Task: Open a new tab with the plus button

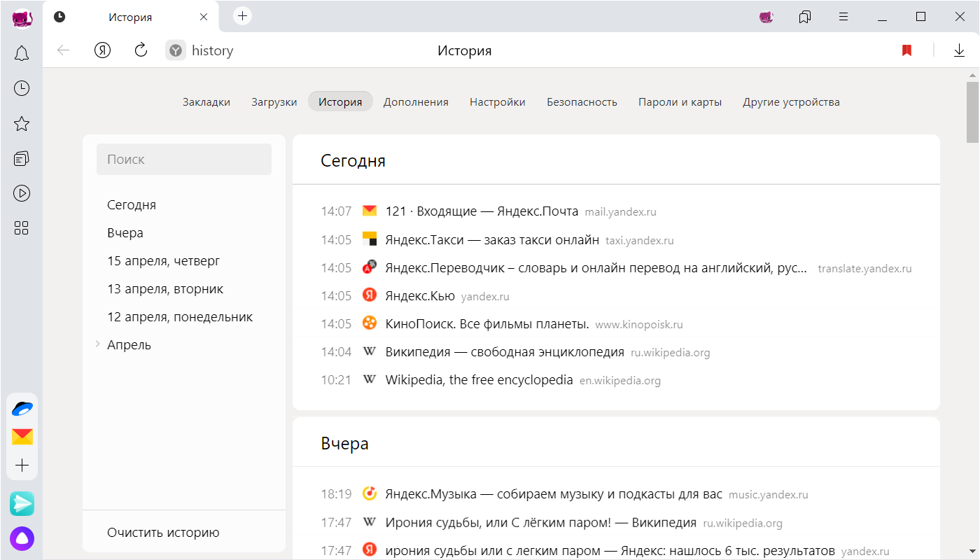Action: pos(242,15)
